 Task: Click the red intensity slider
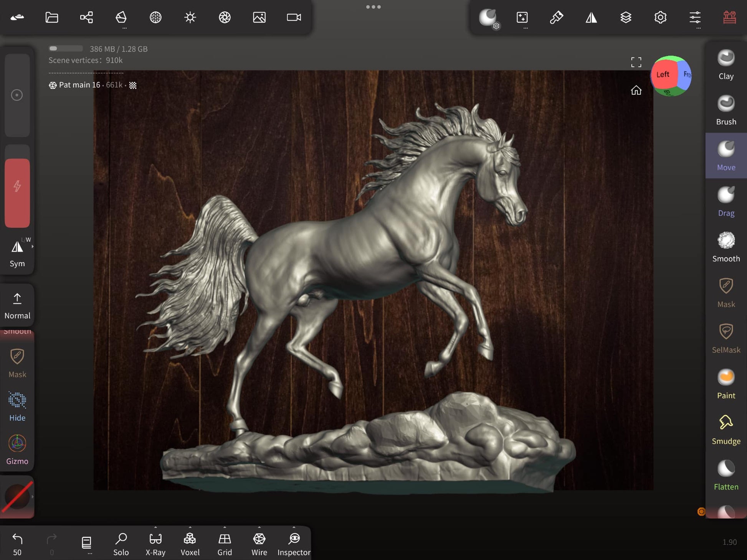coord(17,193)
